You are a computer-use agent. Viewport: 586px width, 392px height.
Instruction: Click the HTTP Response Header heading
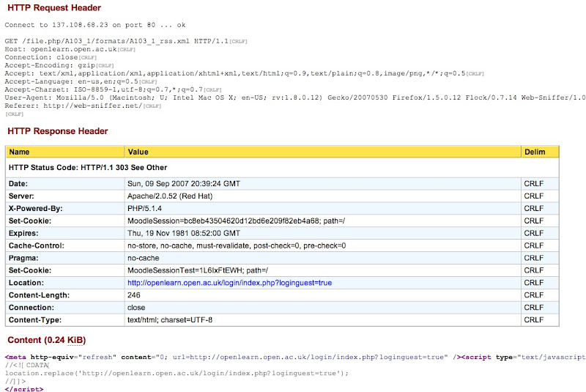pyautogui.click(x=58, y=131)
